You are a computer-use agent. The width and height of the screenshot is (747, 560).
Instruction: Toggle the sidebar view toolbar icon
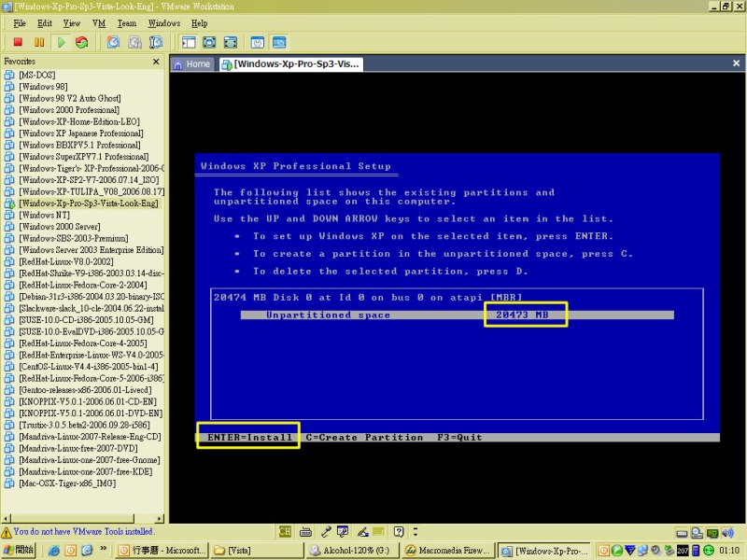pyautogui.click(x=189, y=42)
